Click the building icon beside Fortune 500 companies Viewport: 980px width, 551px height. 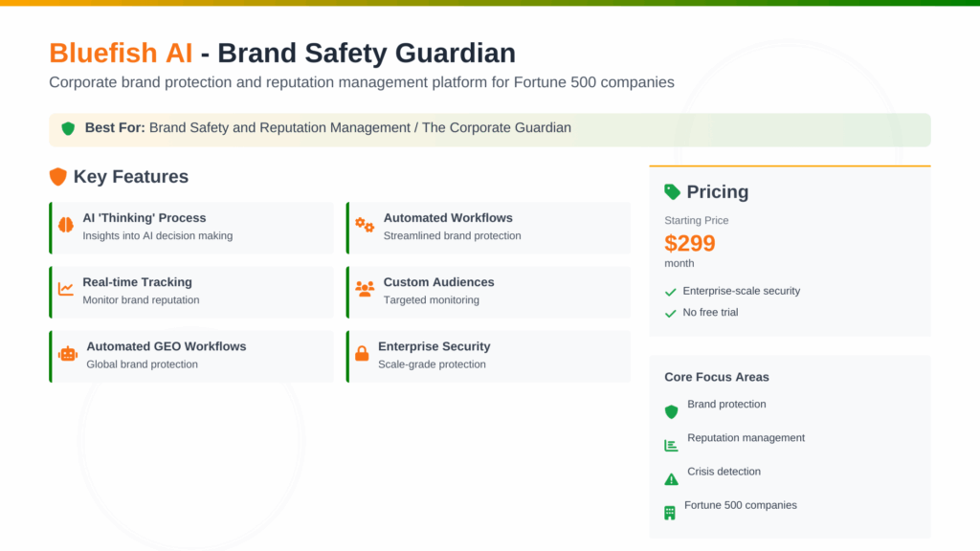(670, 513)
